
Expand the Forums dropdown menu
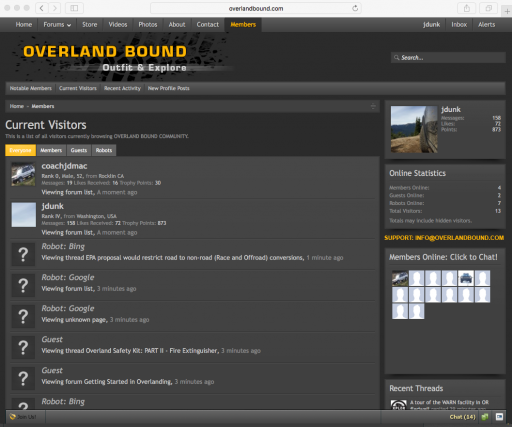point(57,25)
